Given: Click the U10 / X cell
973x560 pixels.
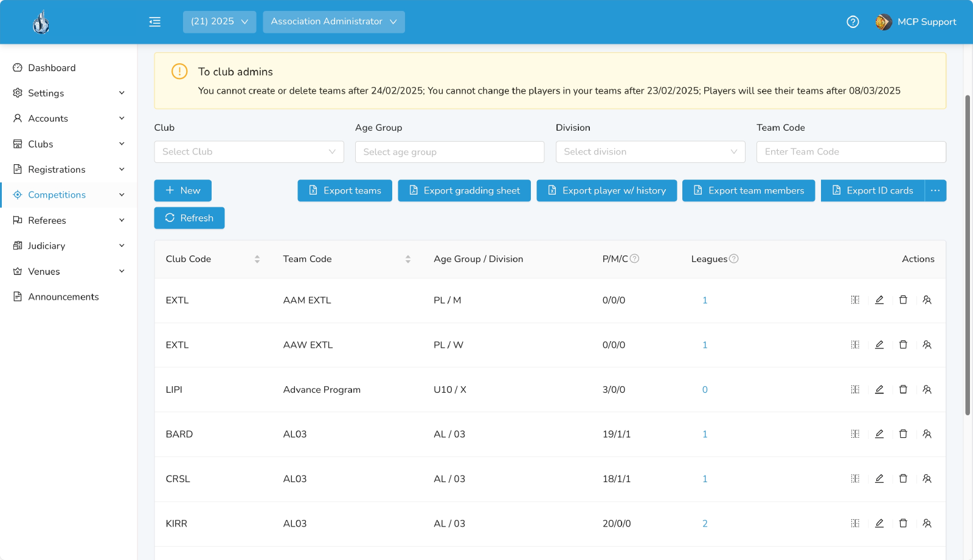Looking at the screenshot, I should click(x=450, y=389).
